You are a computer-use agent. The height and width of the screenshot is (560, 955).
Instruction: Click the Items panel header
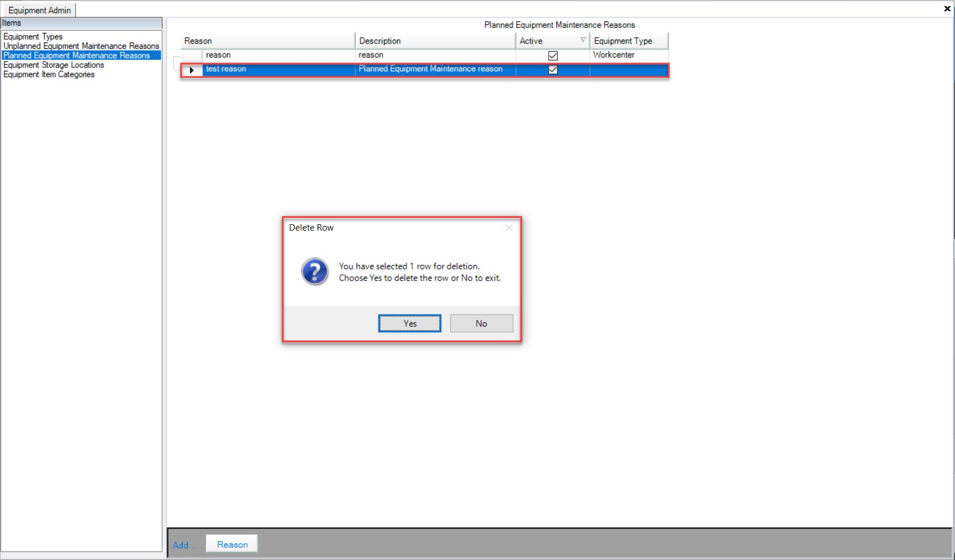(x=81, y=23)
